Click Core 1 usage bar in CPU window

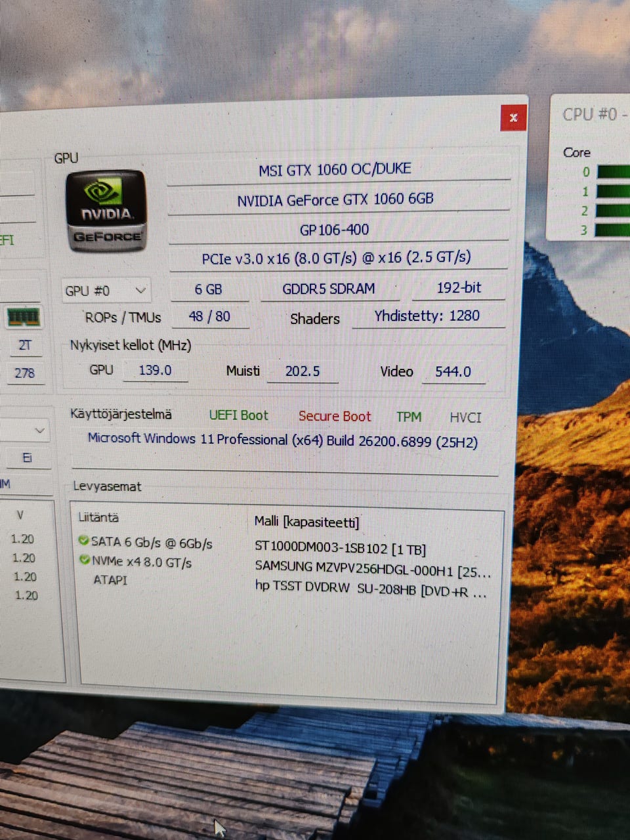pos(613,192)
